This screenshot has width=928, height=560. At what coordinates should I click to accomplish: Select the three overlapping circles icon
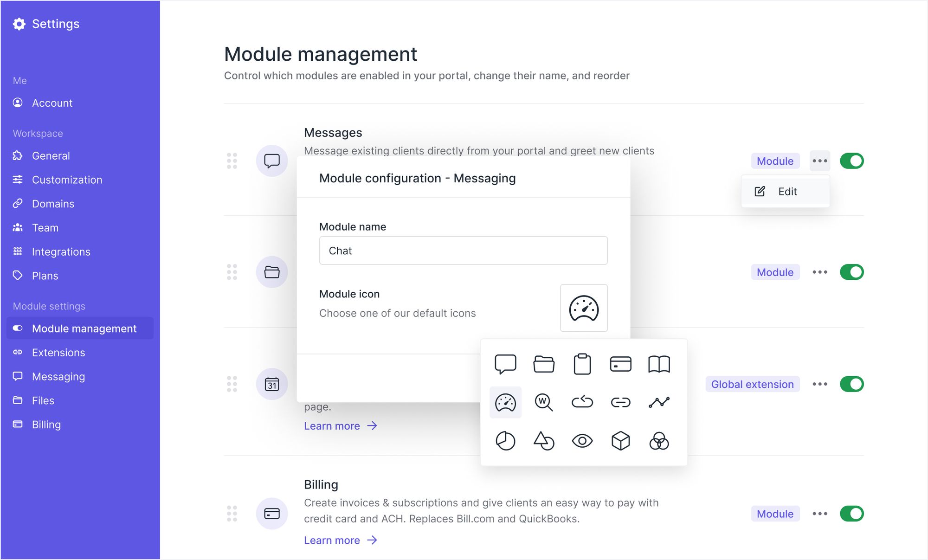659,441
